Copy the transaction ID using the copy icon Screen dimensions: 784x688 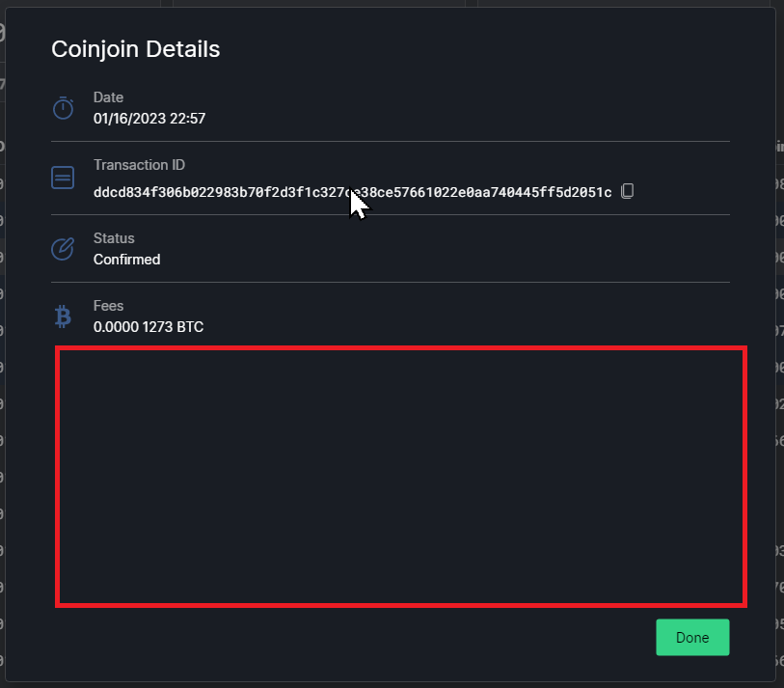627,191
